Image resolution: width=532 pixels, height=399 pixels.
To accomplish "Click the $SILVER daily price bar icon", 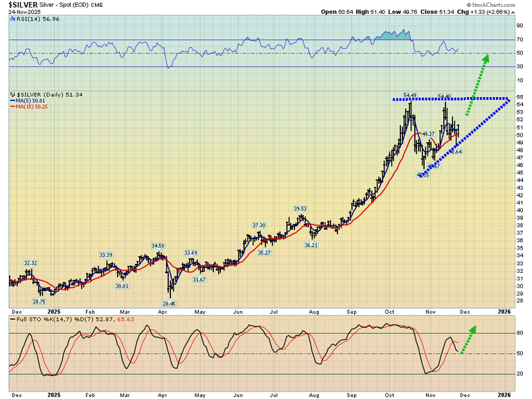I will [12, 95].
